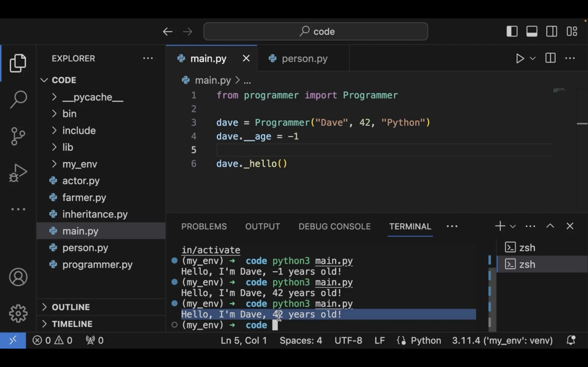Click the Accounts icon in activity bar

pos(18,277)
